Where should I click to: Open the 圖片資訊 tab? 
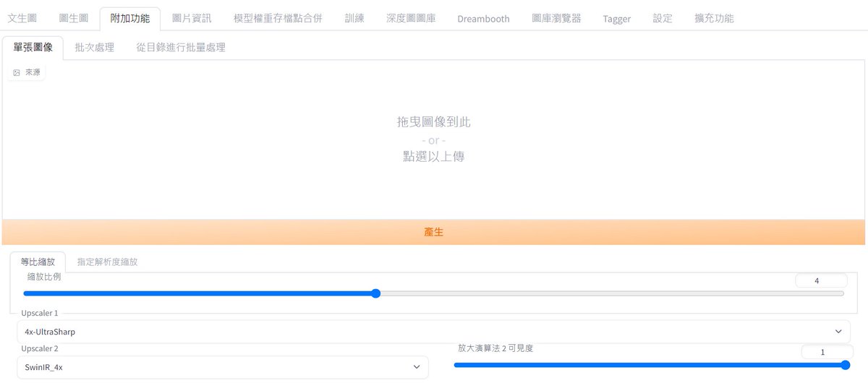pyautogui.click(x=192, y=18)
